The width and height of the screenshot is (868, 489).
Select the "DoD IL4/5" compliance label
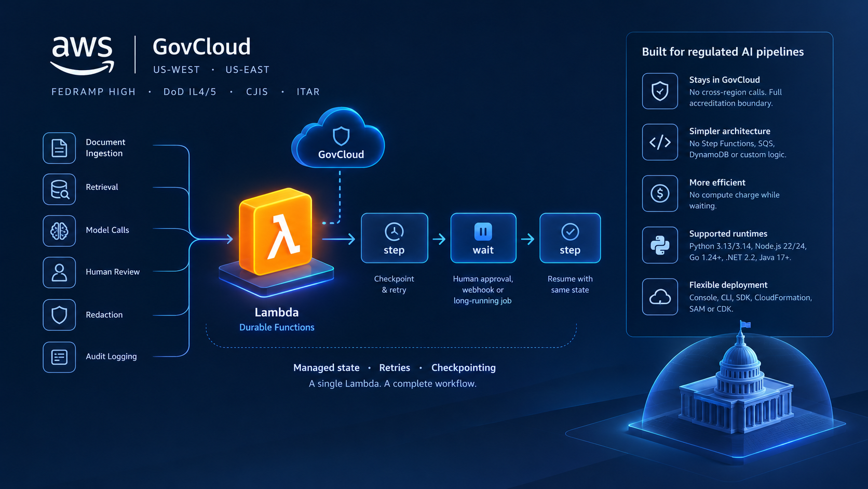tap(190, 92)
